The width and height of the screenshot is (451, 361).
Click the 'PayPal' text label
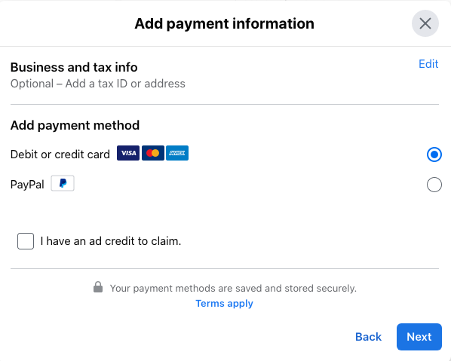pos(27,184)
